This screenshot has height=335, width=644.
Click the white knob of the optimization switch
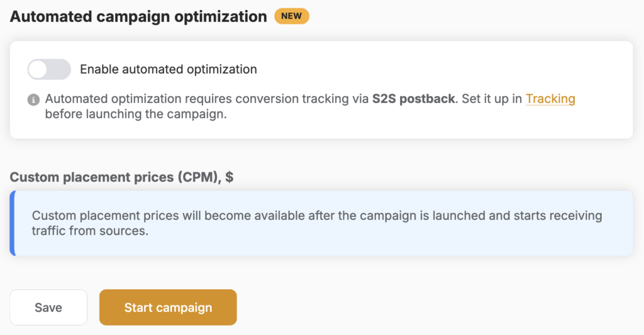[x=38, y=69]
